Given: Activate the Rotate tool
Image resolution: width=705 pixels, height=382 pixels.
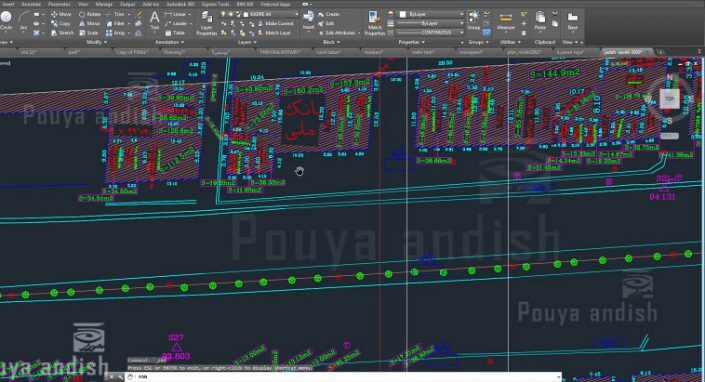Looking at the screenshot, I should point(90,14).
